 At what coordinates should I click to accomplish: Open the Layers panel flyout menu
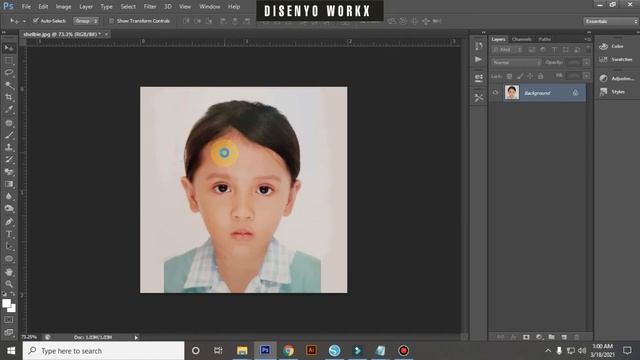[587, 39]
